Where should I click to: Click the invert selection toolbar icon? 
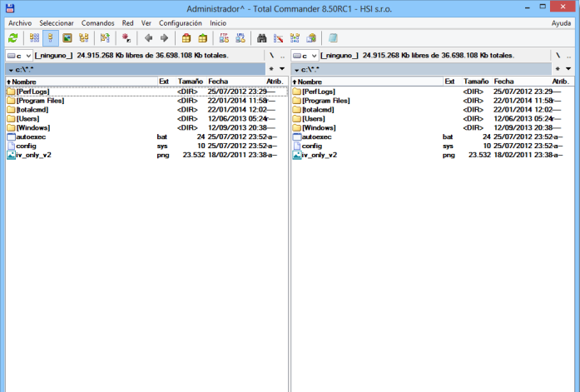[x=105, y=38]
